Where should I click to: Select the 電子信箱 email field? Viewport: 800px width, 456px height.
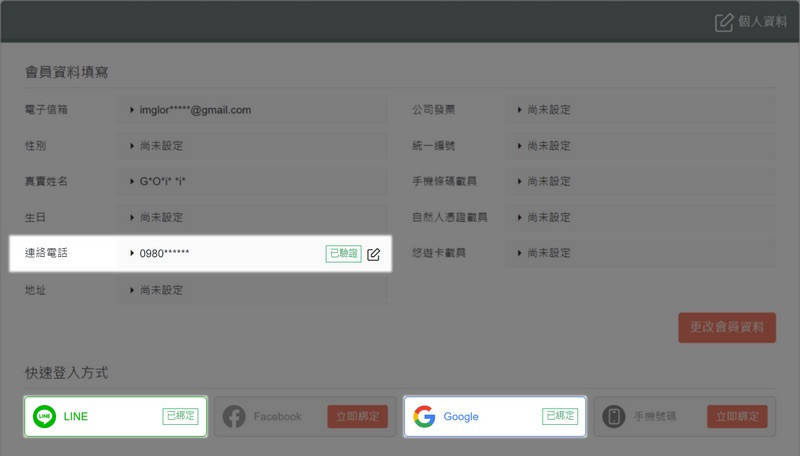pos(252,110)
